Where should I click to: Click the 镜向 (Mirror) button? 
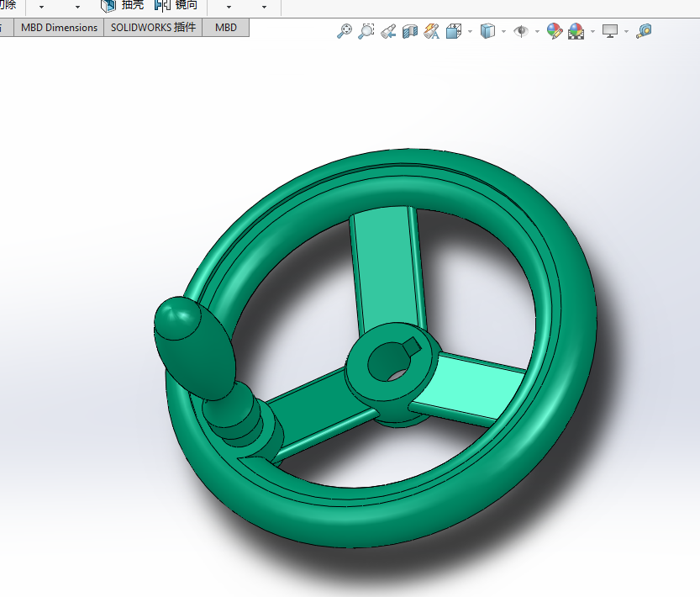176,6
